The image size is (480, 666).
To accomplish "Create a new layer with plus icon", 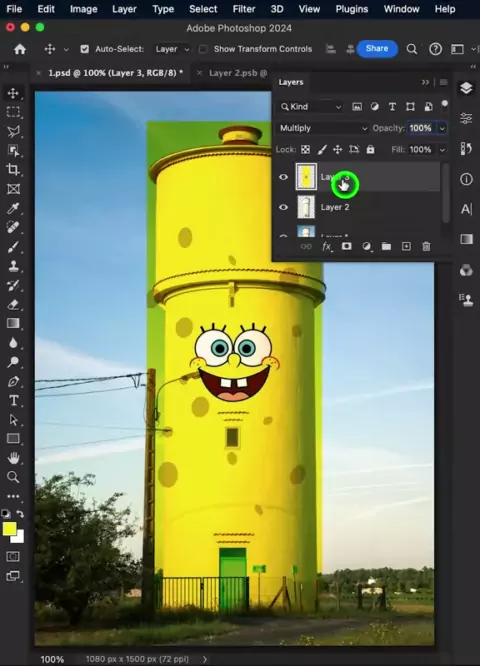I will tap(407, 246).
